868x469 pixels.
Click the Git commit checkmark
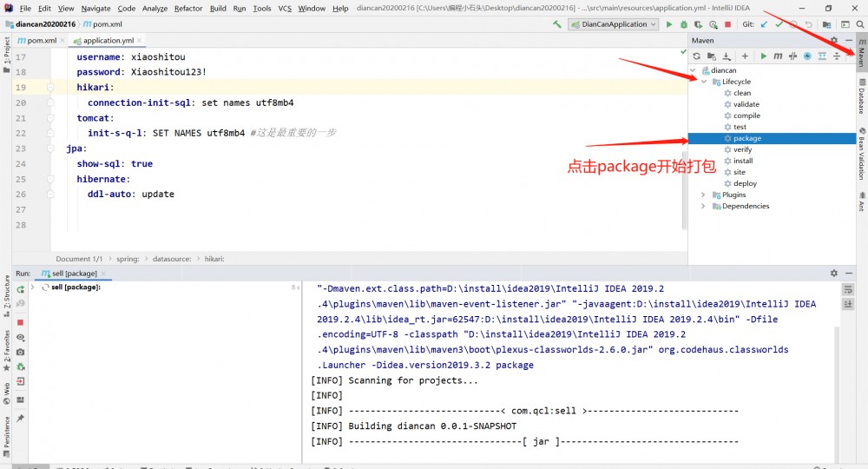tap(779, 24)
